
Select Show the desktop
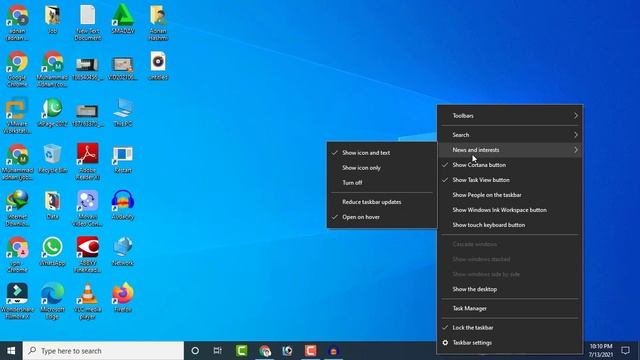pos(510,289)
